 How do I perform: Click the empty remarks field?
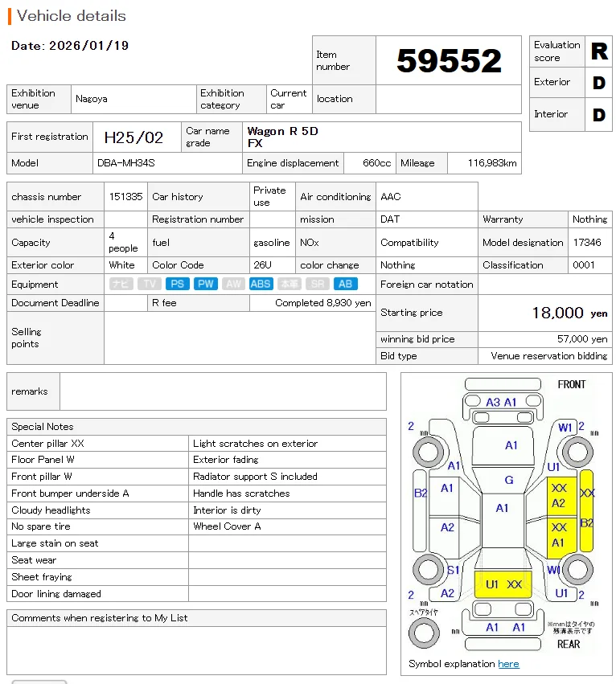tap(223, 391)
